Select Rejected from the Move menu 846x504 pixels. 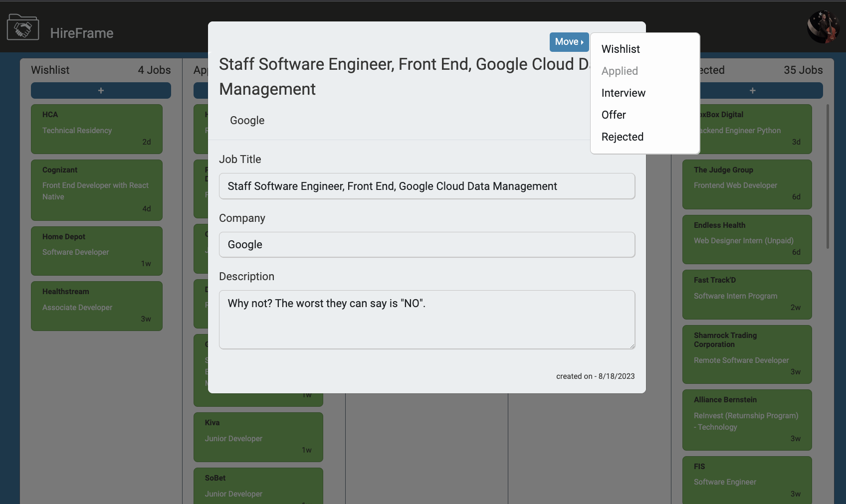point(623,137)
